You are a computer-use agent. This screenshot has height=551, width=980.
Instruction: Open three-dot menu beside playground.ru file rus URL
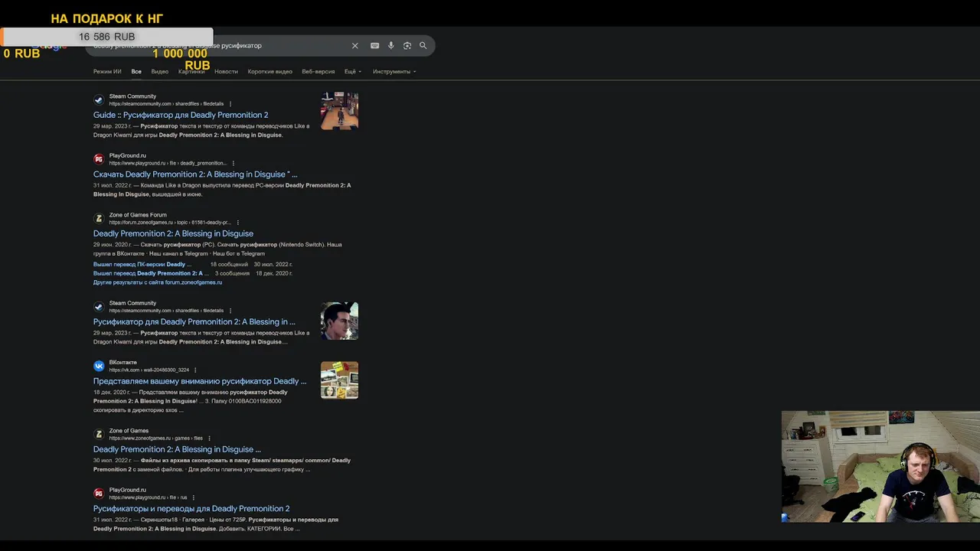coord(194,497)
